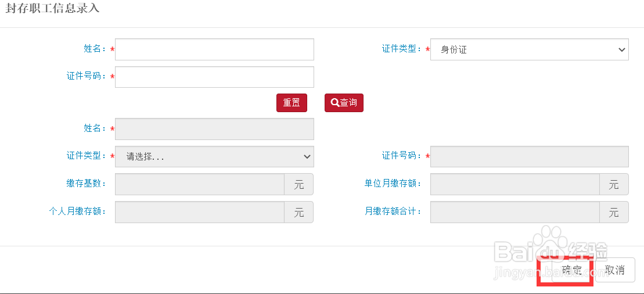The width and height of the screenshot is (644, 294).
Task: Open the 身份证 证件类型 dropdown
Action: point(530,49)
